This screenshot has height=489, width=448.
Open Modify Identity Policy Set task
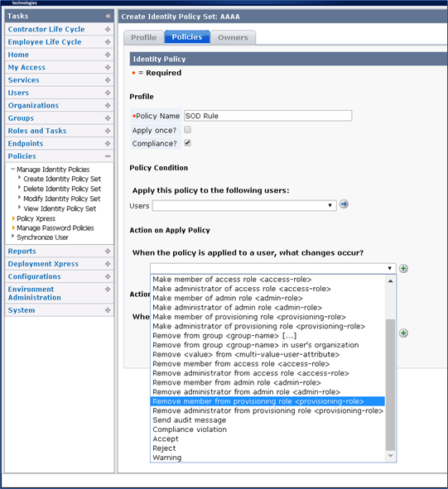tap(62, 199)
